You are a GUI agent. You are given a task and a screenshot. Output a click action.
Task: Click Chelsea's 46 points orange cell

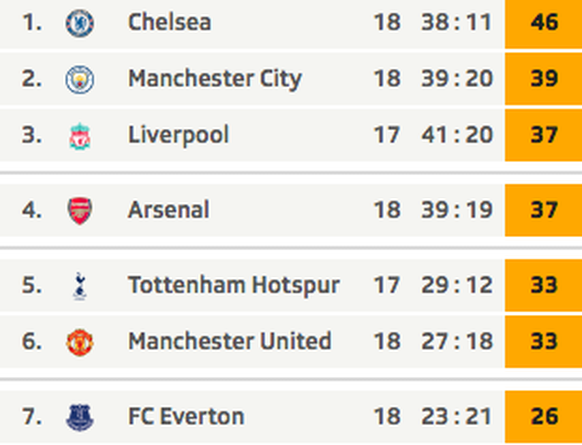pos(543,23)
